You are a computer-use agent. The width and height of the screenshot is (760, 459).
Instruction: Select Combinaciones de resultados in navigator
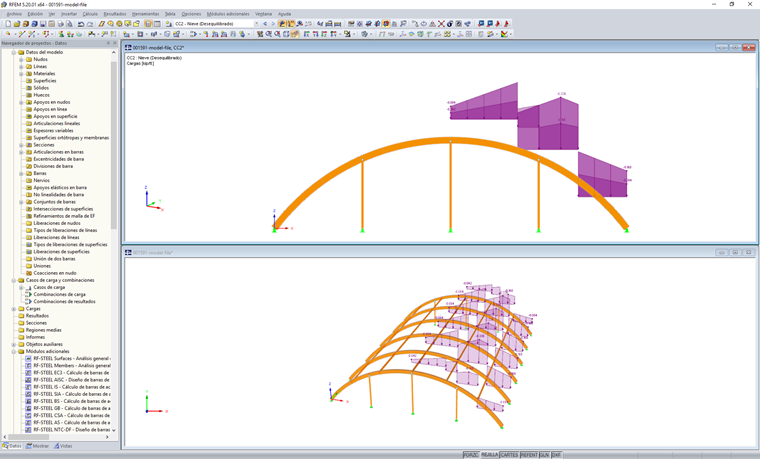coord(64,301)
